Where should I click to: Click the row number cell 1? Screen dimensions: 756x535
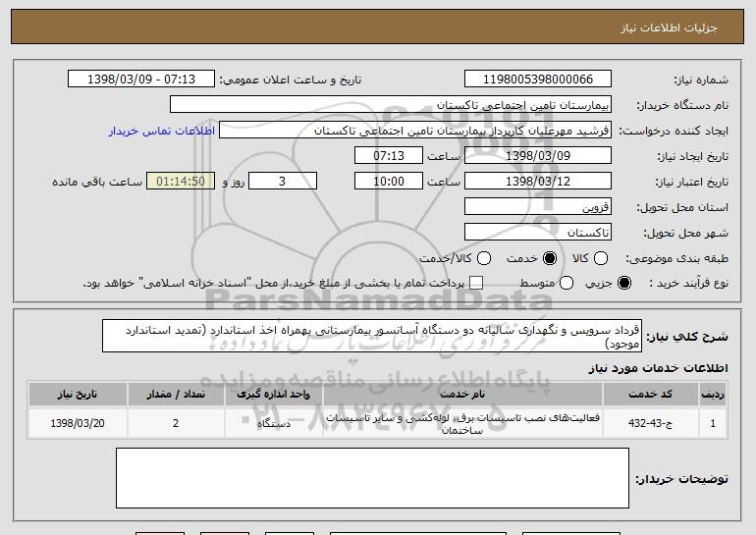pyautogui.click(x=713, y=424)
